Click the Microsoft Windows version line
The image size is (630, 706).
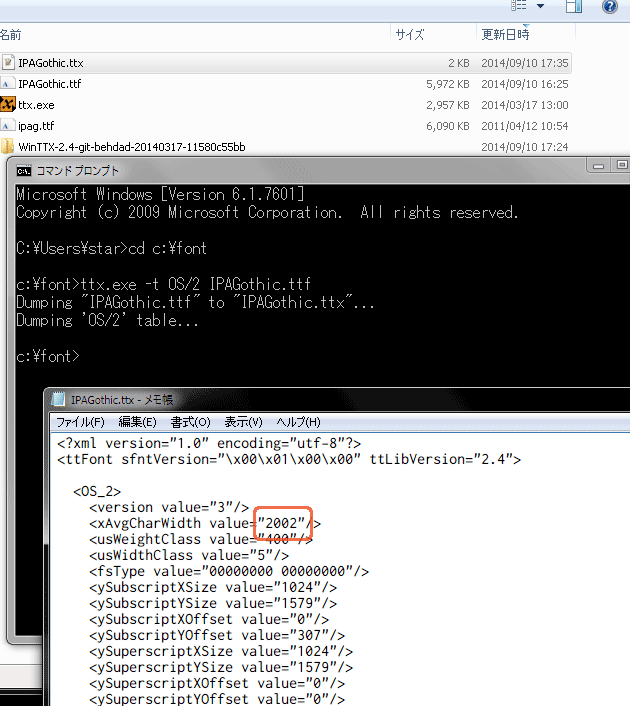pyautogui.click(x=160, y=195)
